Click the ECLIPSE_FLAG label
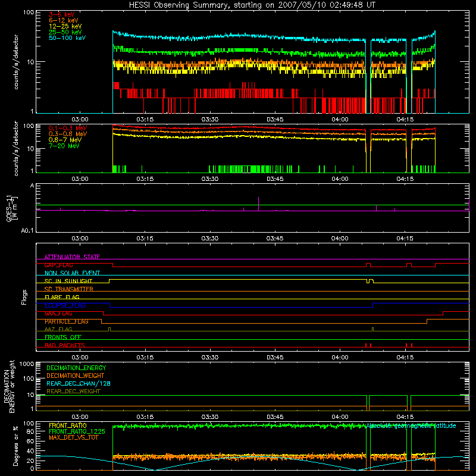Screen dimensions: 476x476 click(65, 305)
